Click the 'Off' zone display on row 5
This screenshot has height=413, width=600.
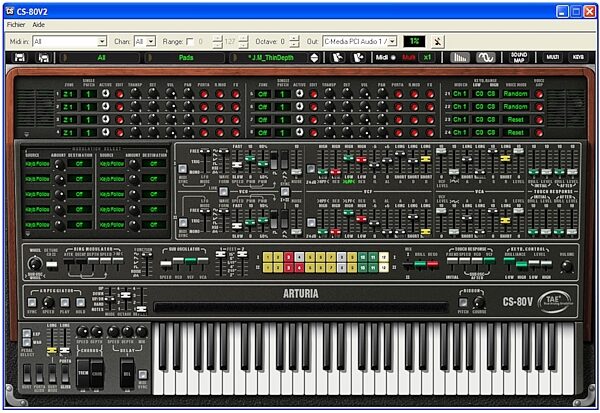[262, 94]
